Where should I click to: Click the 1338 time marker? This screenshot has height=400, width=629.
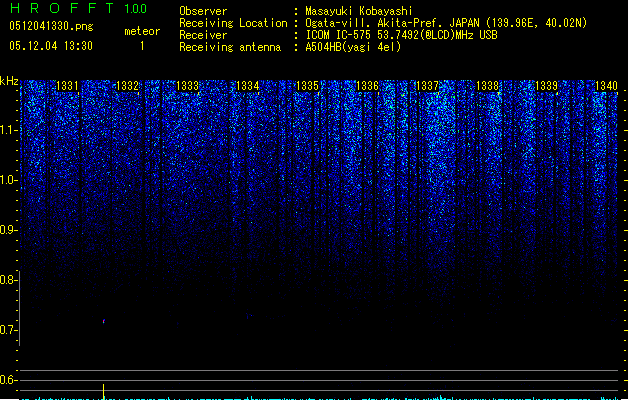(487, 86)
